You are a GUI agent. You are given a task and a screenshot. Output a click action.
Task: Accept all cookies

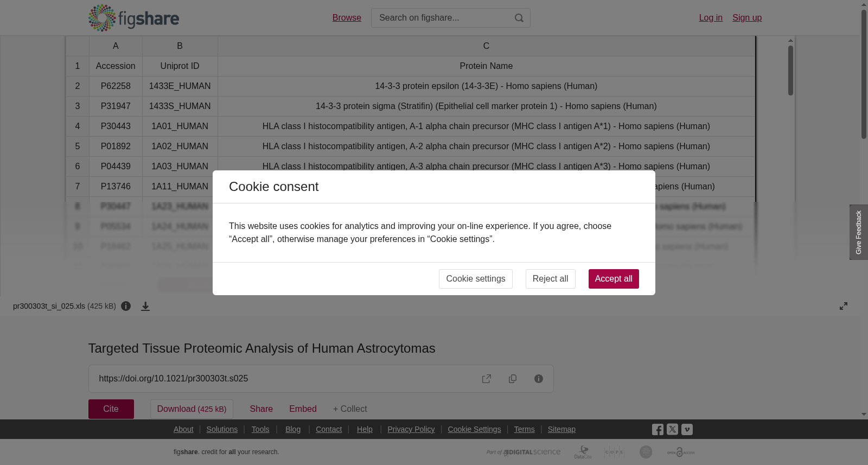coord(614,279)
